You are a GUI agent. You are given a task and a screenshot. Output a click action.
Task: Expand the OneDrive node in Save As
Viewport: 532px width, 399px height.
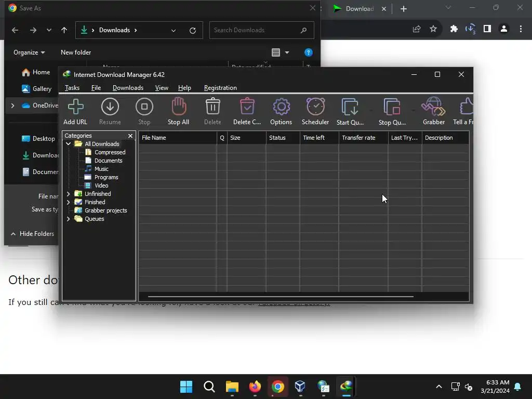tap(12, 105)
